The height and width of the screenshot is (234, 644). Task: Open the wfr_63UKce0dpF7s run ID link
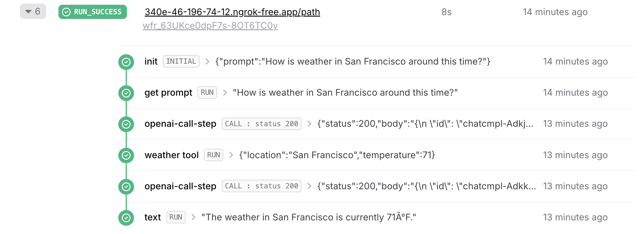(210, 26)
